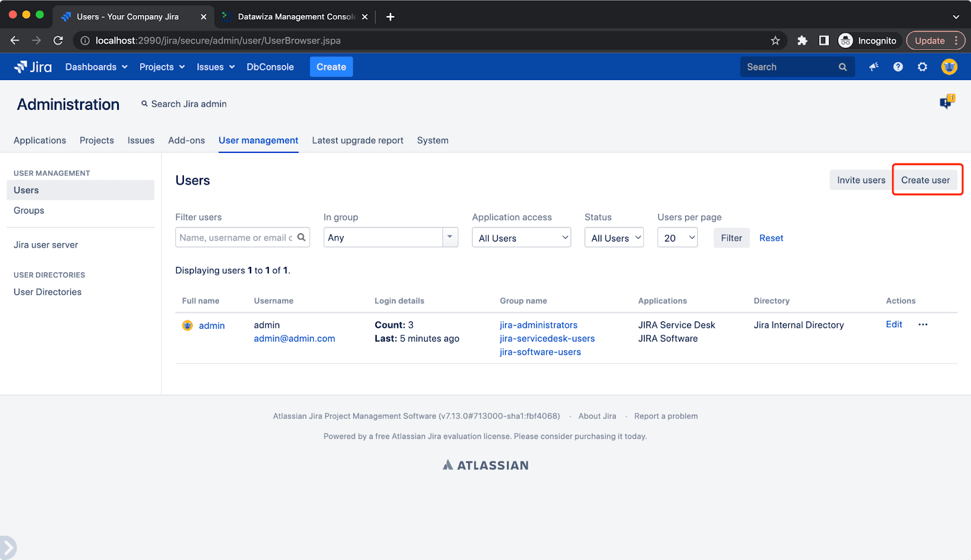The width and height of the screenshot is (971, 560).
Task: Click the Chrome Update button
Action: pos(930,41)
